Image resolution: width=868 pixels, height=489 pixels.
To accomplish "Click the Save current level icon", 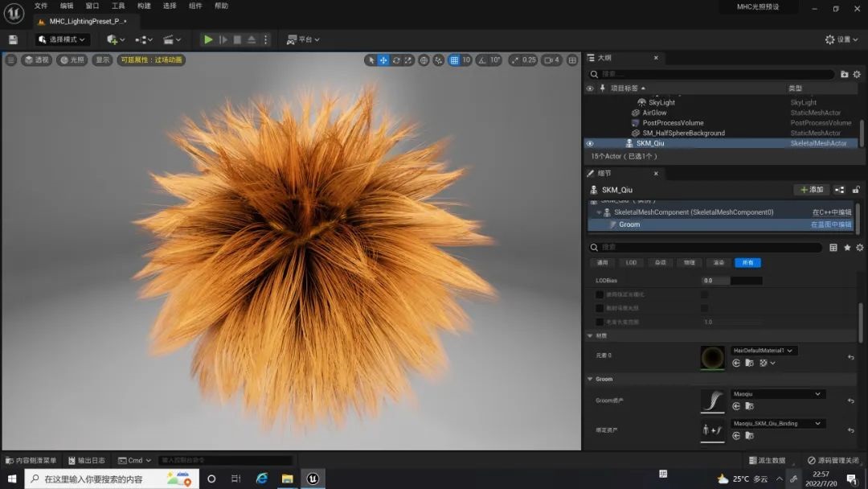I will click(13, 39).
